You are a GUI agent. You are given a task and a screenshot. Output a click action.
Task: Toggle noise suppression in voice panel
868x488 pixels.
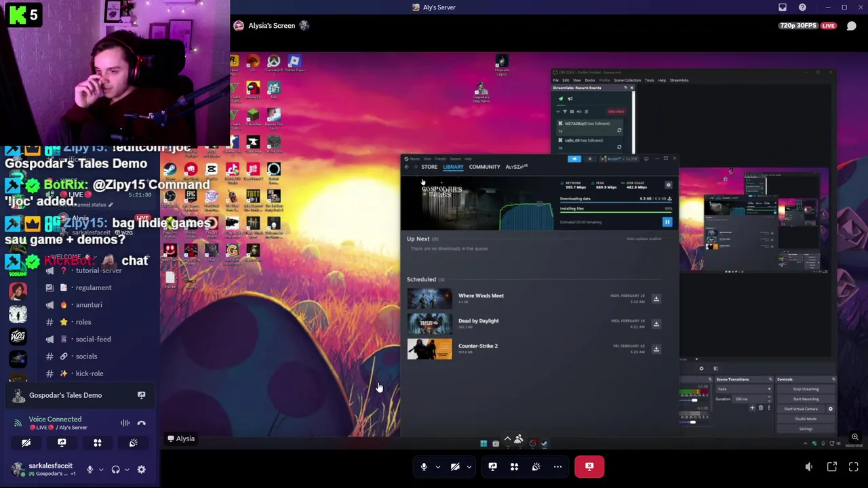coord(125,423)
